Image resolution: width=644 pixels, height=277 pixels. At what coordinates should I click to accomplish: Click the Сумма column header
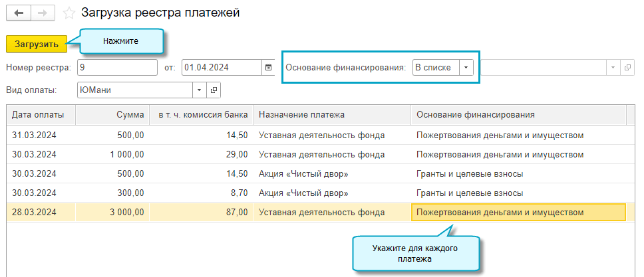click(x=112, y=115)
